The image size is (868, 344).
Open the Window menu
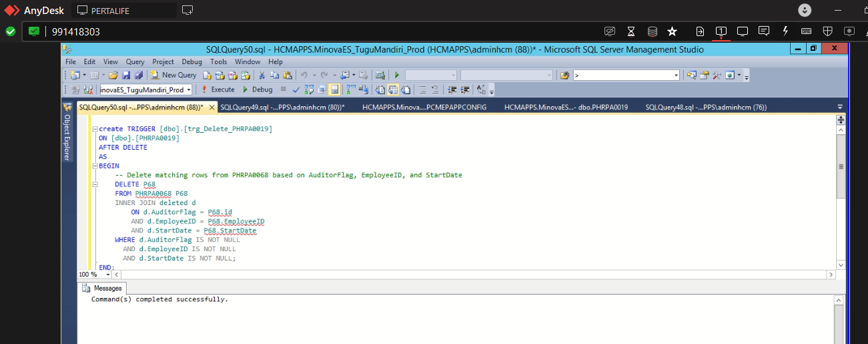[x=248, y=61]
